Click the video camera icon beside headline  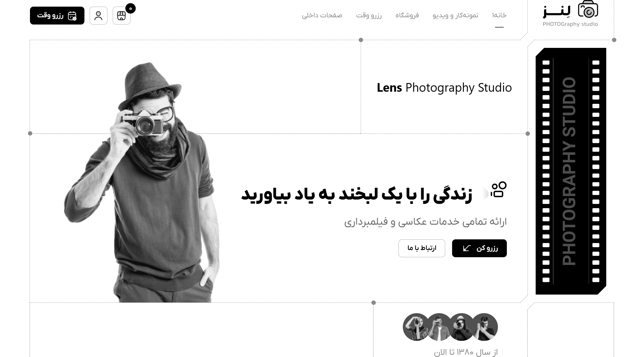point(499,189)
